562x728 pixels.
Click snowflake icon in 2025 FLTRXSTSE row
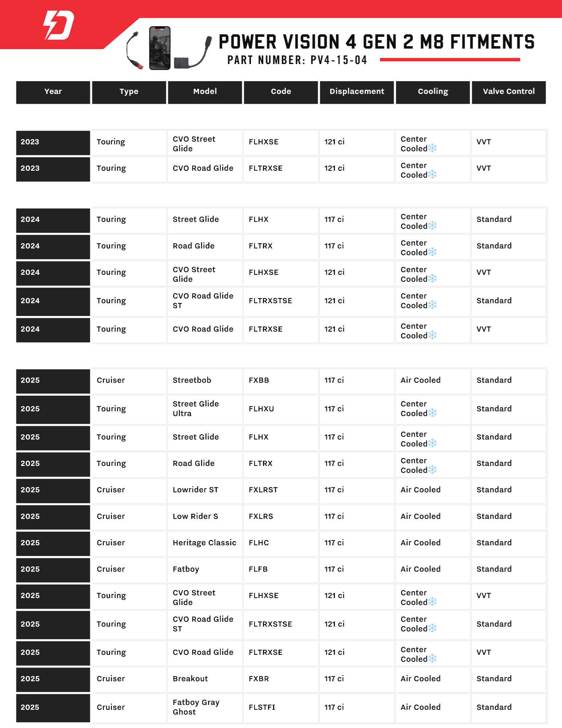click(x=432, y=628)
